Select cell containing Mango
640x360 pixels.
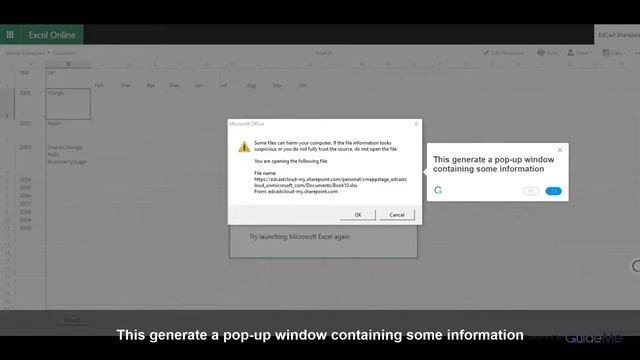[x=68, y=104]
